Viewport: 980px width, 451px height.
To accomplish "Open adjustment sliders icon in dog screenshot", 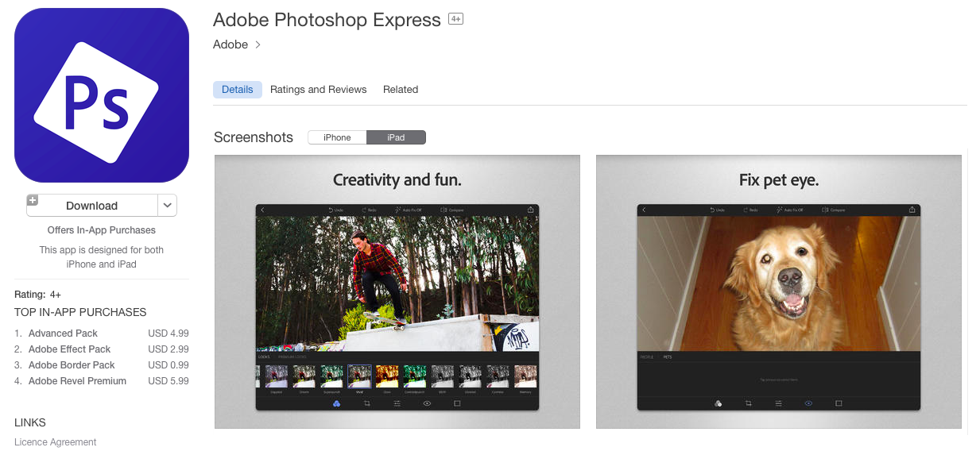I will coord(779,403).
